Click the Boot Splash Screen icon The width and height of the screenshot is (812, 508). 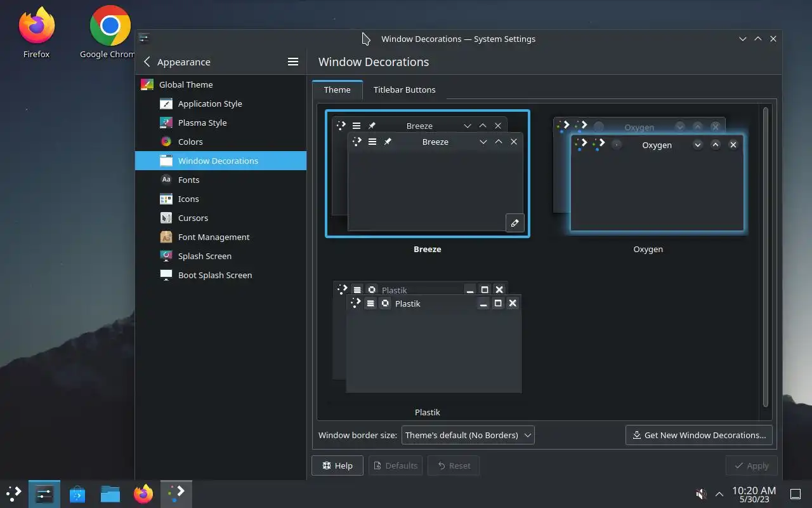pyautogui.click(x=166, y=275)
